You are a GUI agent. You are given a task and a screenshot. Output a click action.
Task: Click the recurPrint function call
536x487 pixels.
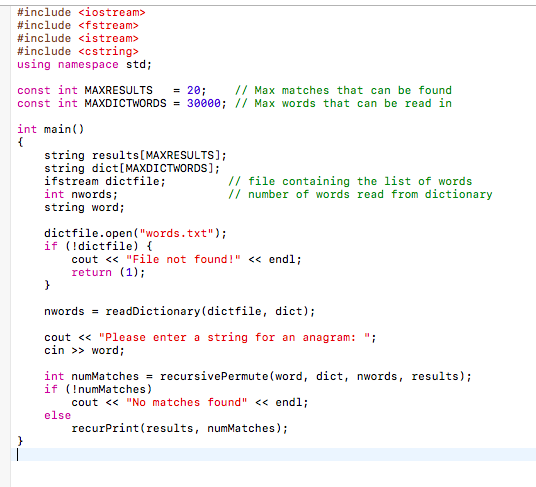pyautogui.click(x=180, y=428)
